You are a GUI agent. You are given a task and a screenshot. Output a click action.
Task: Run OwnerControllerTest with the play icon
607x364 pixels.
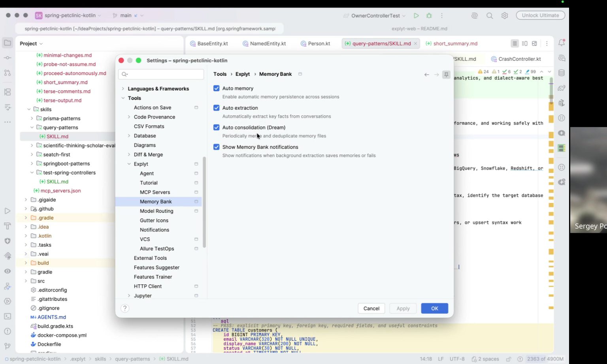point(416,16)
